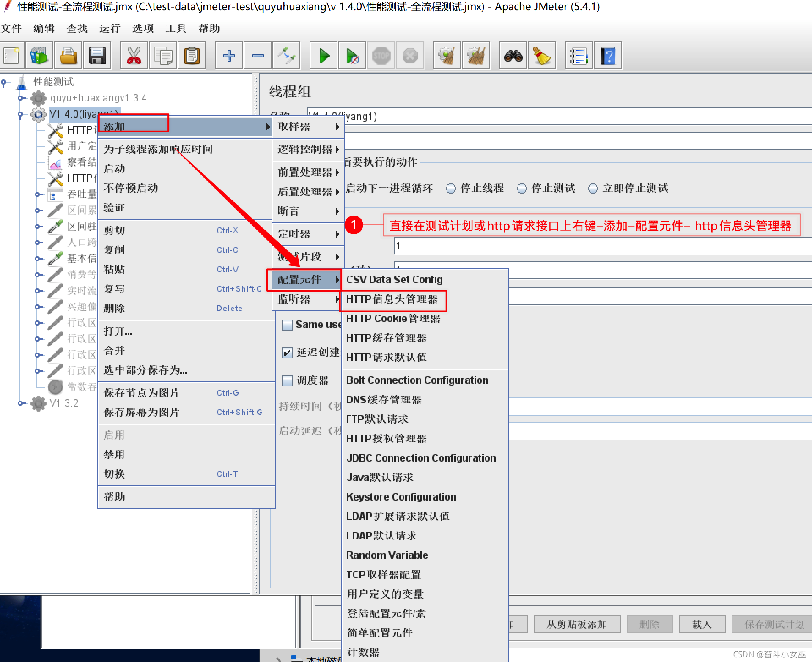
Task: Click the Toggle enable/disable toolbar icon
Action: coord(286,55)
